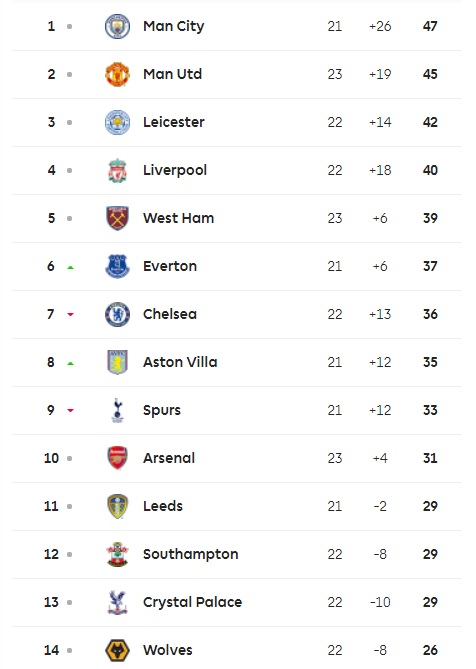Open the Southampton team name link
This screenshot has height=669, width=476.
tap(190, 554)
